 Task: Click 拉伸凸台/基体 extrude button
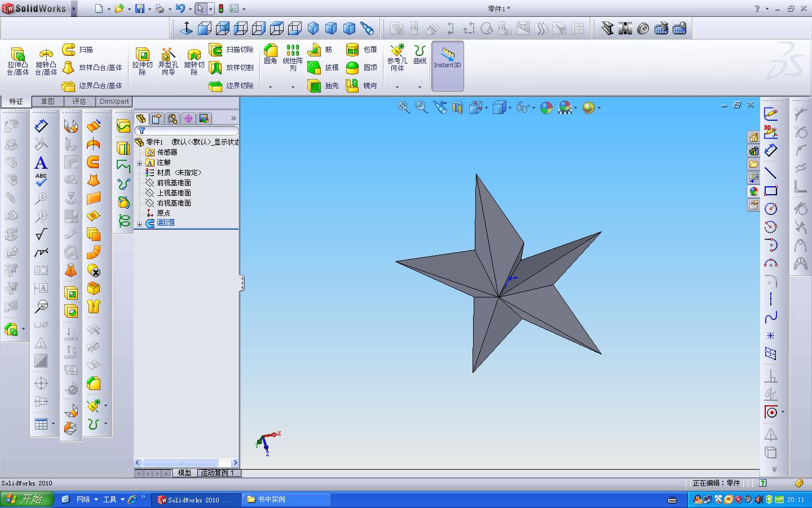point(18,61)
